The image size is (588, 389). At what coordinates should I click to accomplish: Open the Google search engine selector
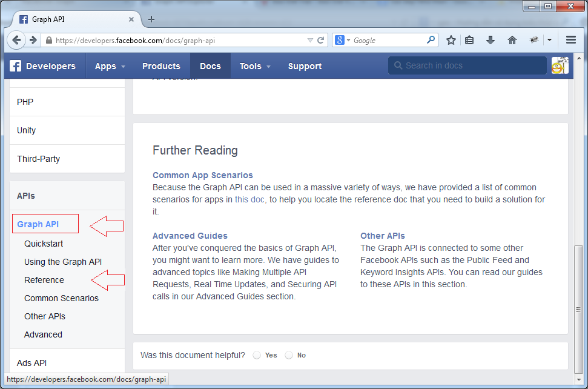point(342,40)
